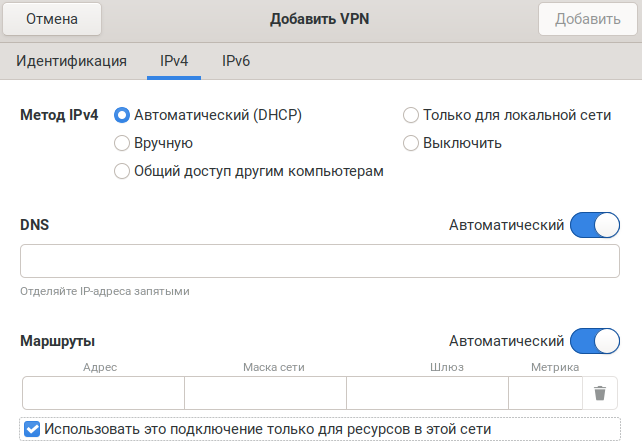Choose Общий доступ другим компьютерам option

point(122,171)
